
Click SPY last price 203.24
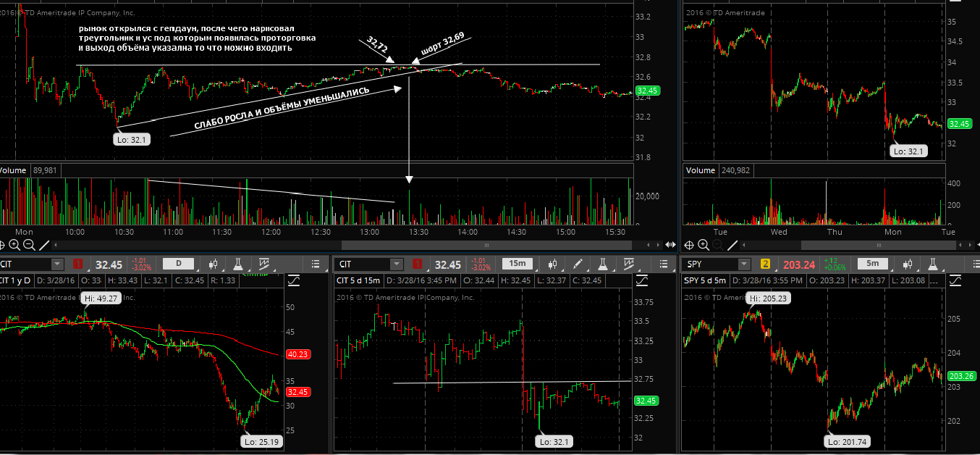coord(799,265)
